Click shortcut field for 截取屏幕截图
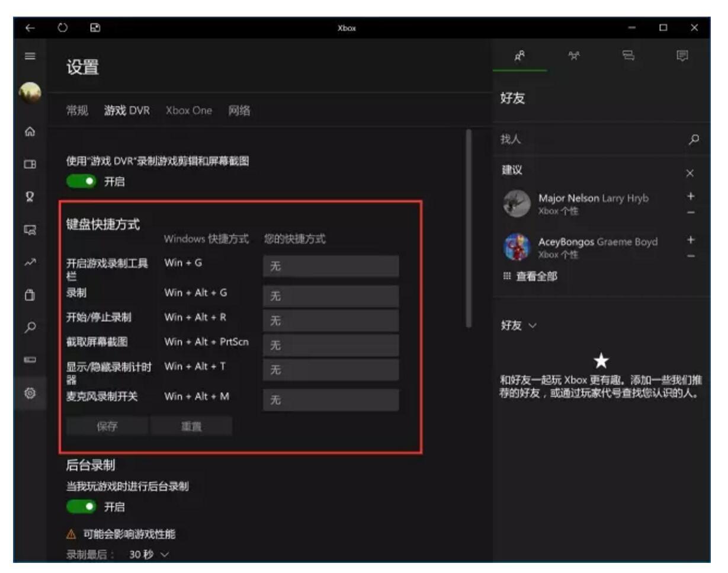Image resolution: width=728 pixels, height=573 pixels. 331,345
